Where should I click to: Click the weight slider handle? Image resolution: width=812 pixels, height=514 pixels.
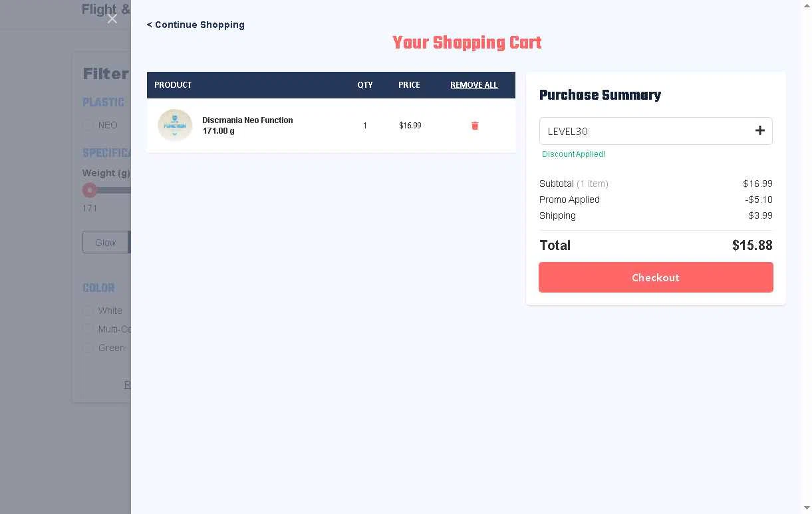90,190
